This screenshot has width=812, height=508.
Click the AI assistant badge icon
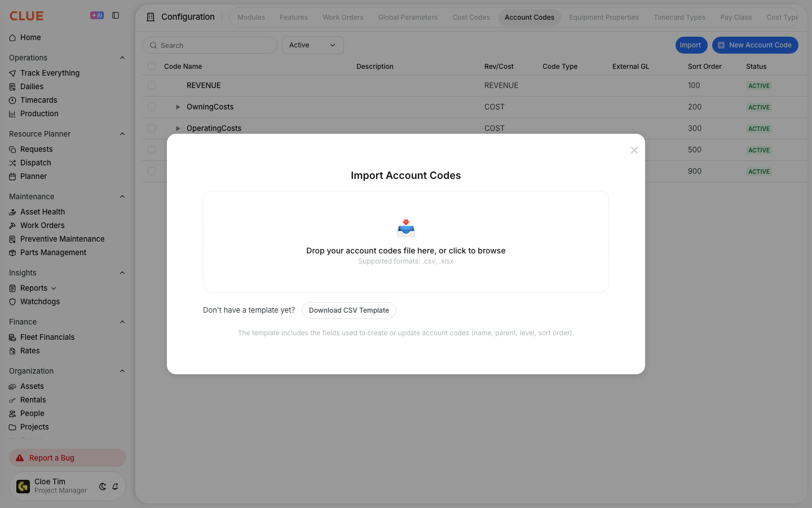pyautogui.click(x=97, y=15)
